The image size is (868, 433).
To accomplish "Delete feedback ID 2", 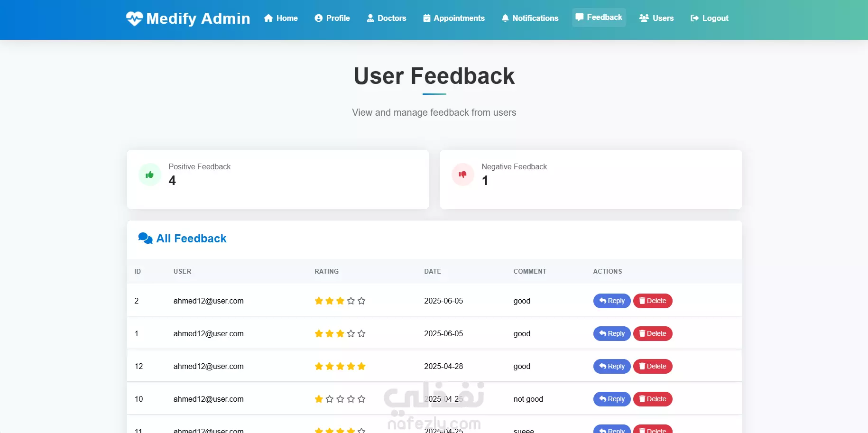I will tap(653, 301).
